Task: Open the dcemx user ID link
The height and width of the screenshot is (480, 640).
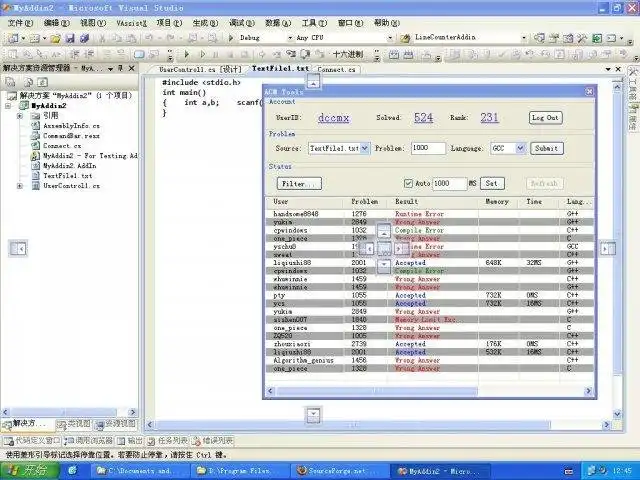Action: pos(333,118)
